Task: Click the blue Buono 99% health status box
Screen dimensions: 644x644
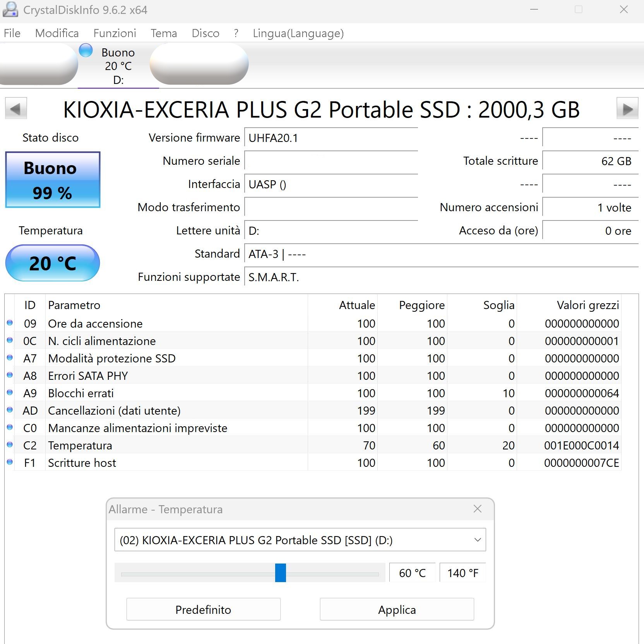Action: pyautogui.click(x=53, y=179)
